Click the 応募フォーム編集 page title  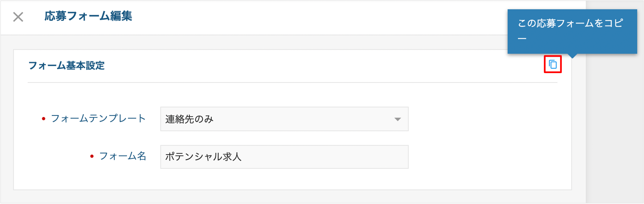click(x=88, y=16)
